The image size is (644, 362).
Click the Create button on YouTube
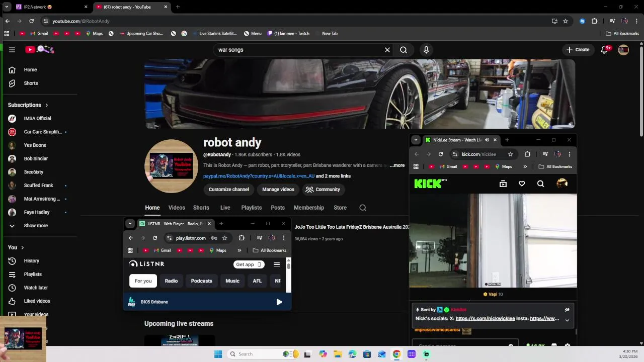[578, 50]
